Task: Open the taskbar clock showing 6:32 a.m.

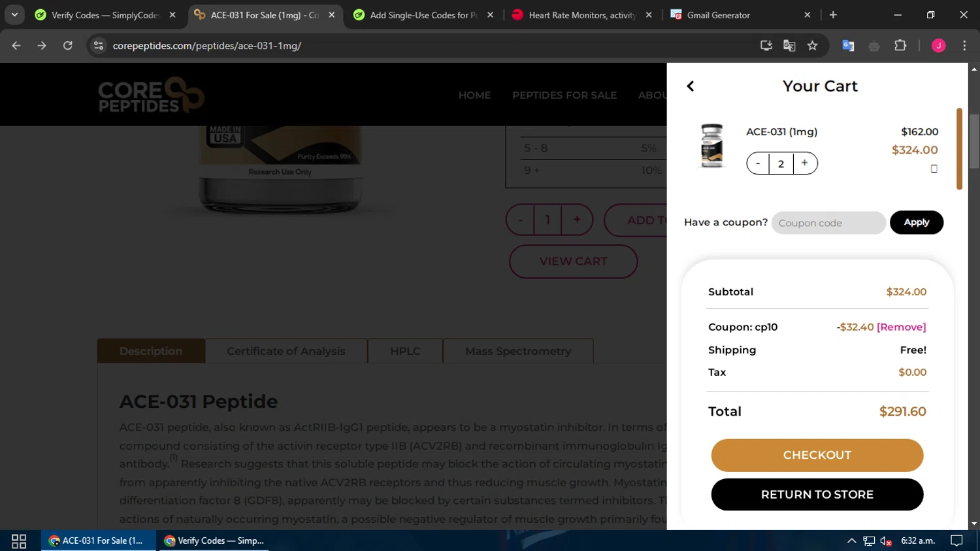Action: point(918,541)
